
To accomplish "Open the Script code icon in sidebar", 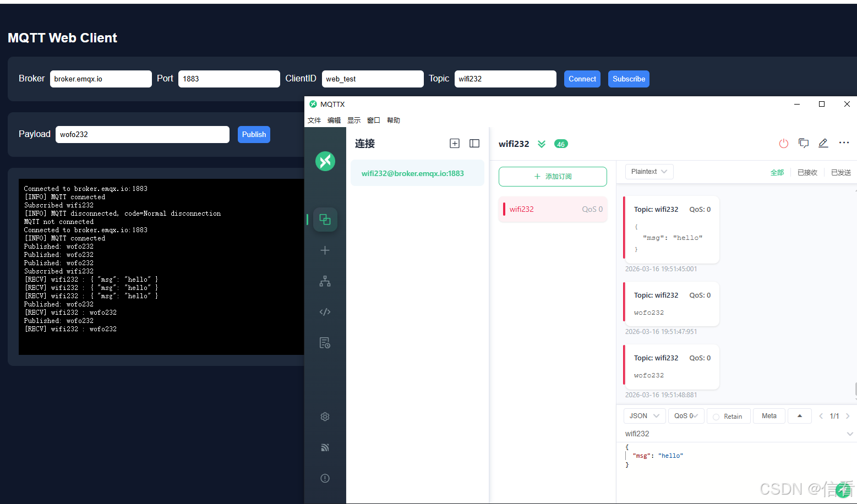I will point(325,312).
